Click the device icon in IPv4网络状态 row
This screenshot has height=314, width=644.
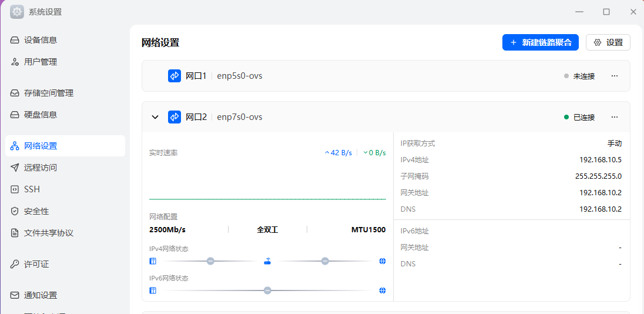[x=153, y=261]
